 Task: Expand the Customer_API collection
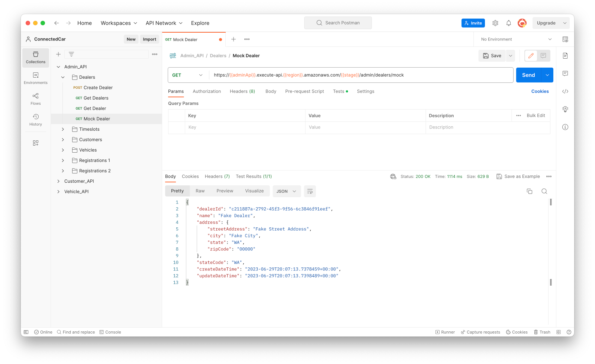[58, 181]
